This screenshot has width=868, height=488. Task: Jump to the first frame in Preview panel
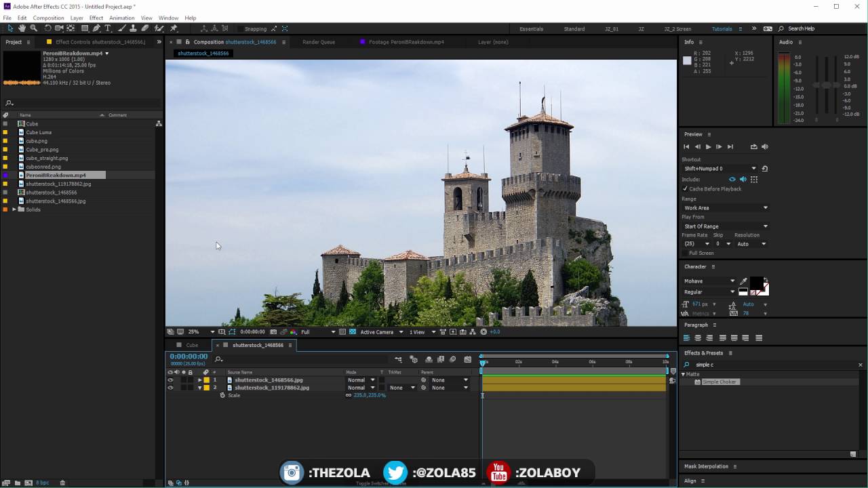click(686, 146)
